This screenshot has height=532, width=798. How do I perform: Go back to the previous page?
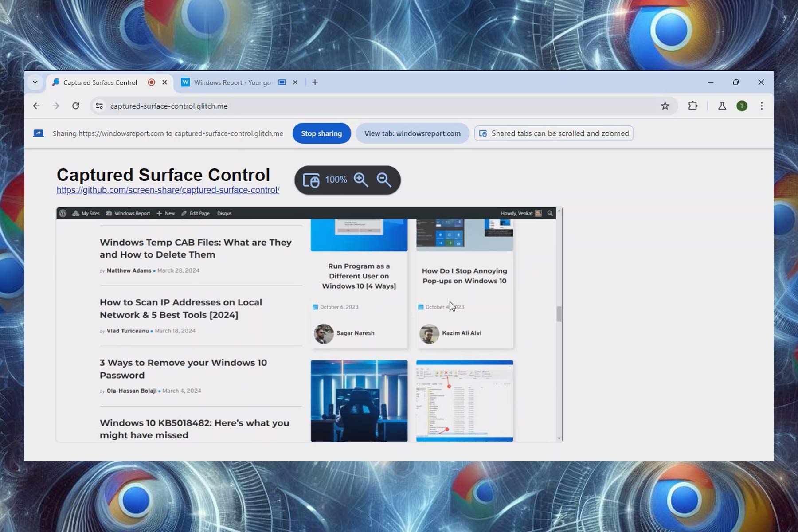[x=36, y=106]
